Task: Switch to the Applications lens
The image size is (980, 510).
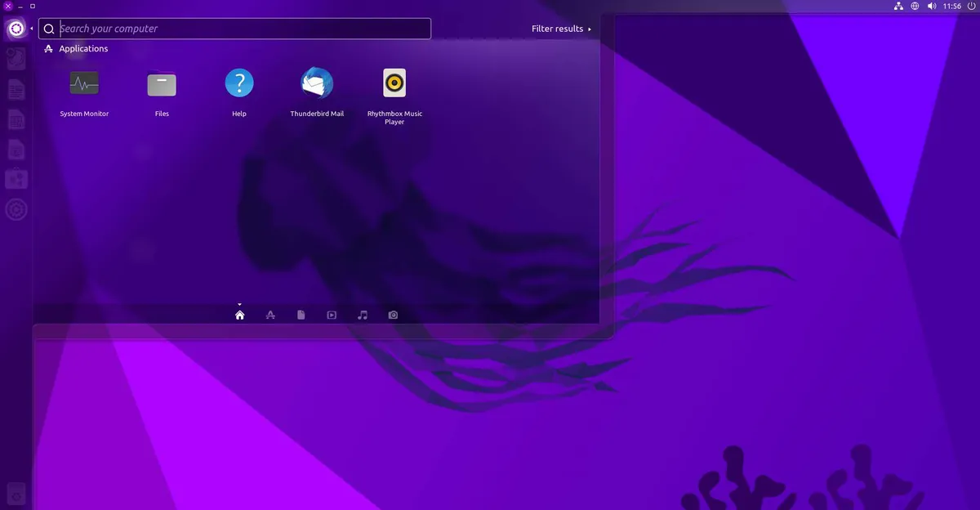Action: tap(270, 315)
